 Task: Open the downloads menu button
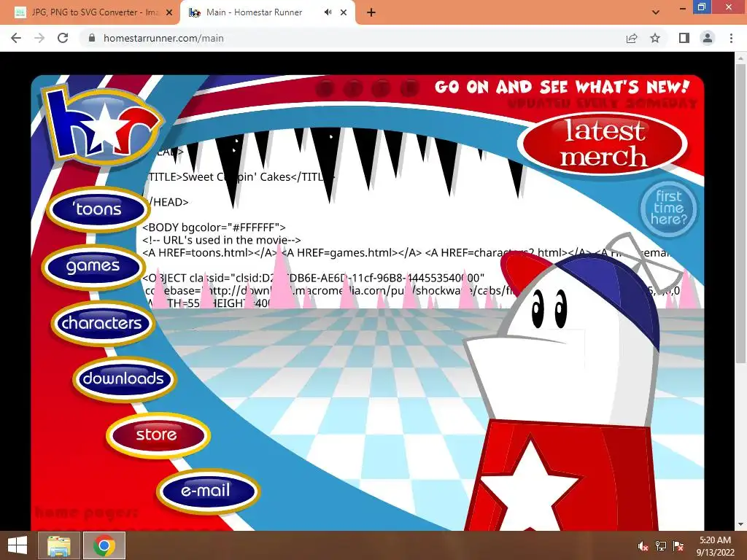[124, 379]
